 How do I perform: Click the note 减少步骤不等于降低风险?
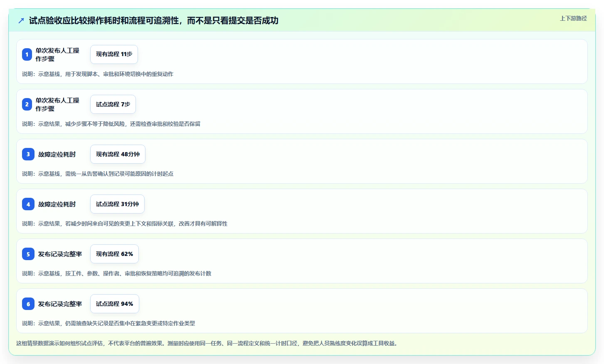(x=111, y=124)
